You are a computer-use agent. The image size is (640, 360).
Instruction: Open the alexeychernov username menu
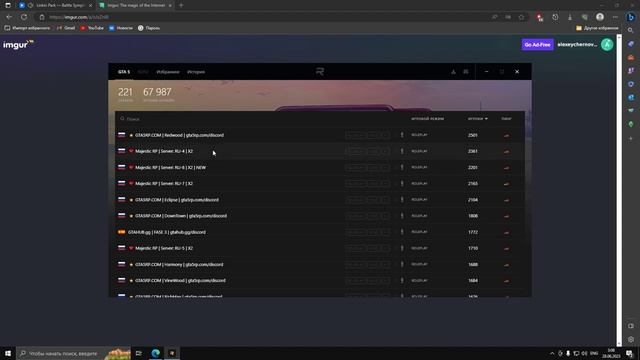[577, 44]
